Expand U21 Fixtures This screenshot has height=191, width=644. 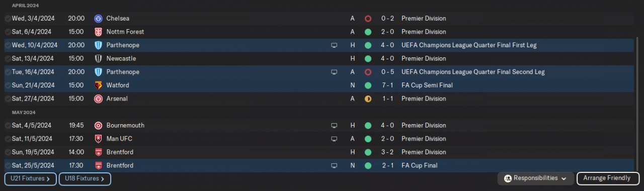click(x=30, y=178)
